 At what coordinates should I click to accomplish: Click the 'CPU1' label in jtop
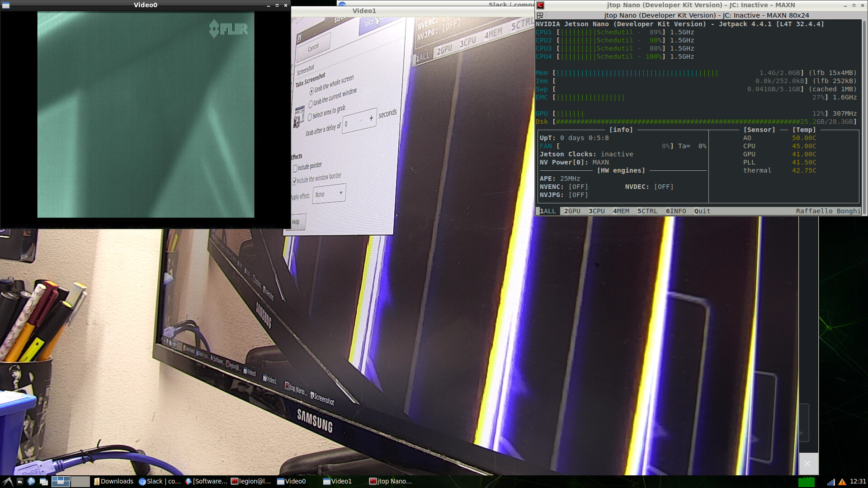point(544,33)
